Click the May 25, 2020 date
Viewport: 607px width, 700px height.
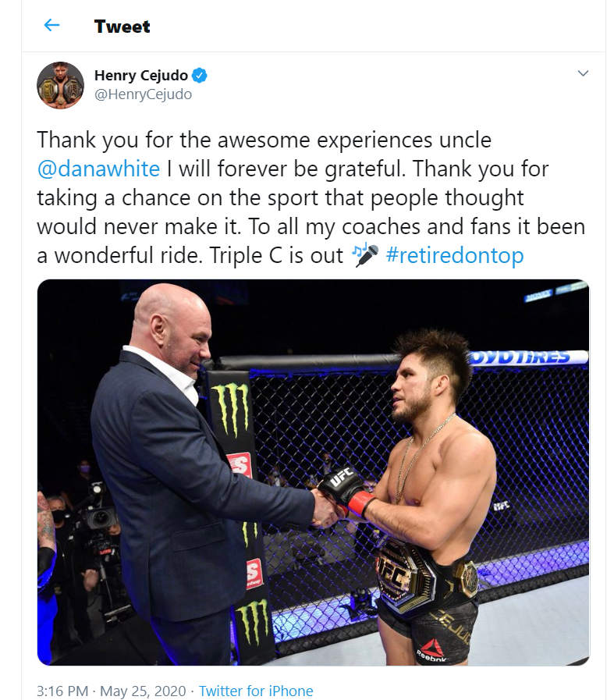pos(143,691)
